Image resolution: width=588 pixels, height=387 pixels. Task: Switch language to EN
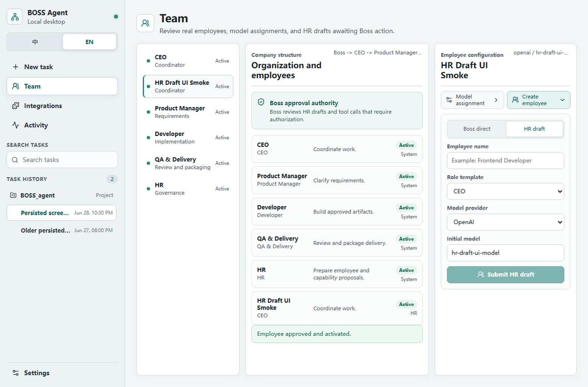(x=89, y=42)
